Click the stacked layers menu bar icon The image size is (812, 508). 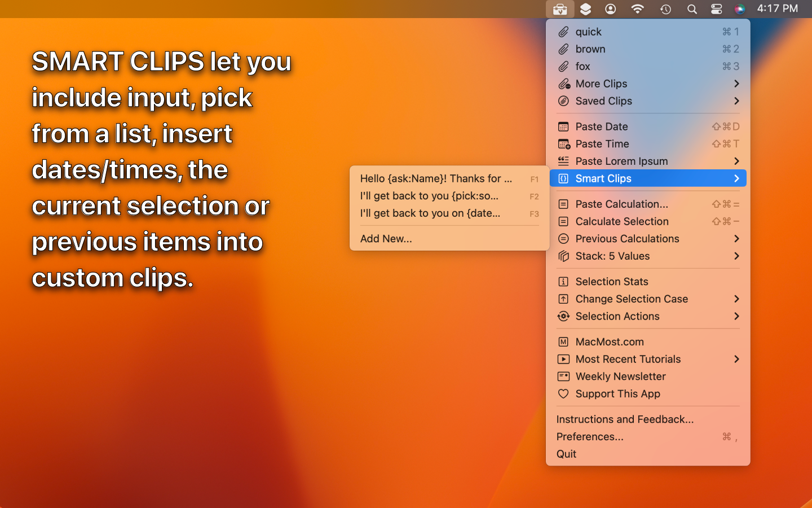pyautogui.click(x=586, y=9)
